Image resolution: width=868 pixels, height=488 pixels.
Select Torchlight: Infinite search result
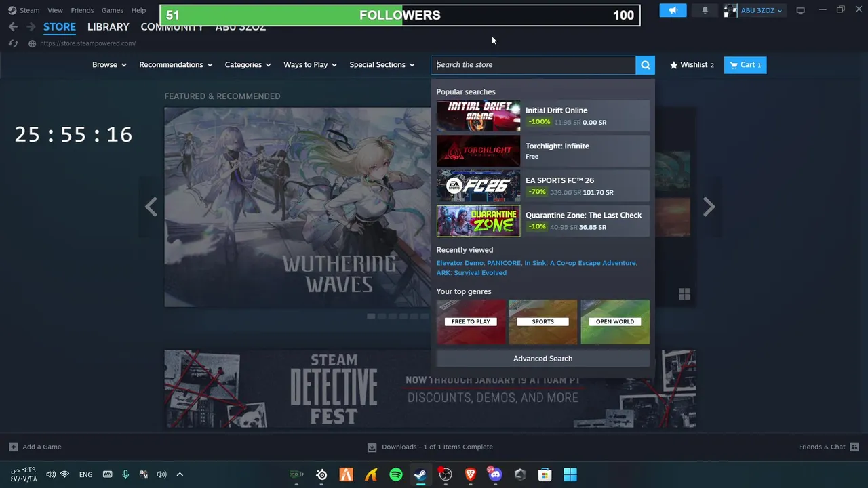[x=542, y=150]
